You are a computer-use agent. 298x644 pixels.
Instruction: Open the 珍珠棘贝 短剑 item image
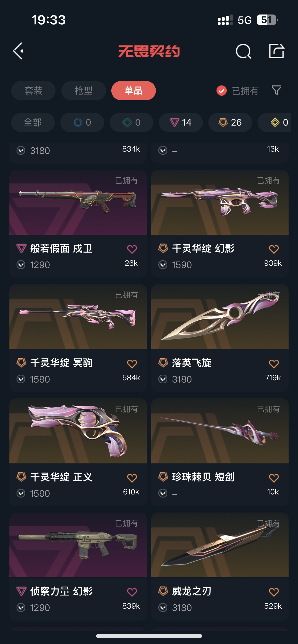(x=220, y=431)
